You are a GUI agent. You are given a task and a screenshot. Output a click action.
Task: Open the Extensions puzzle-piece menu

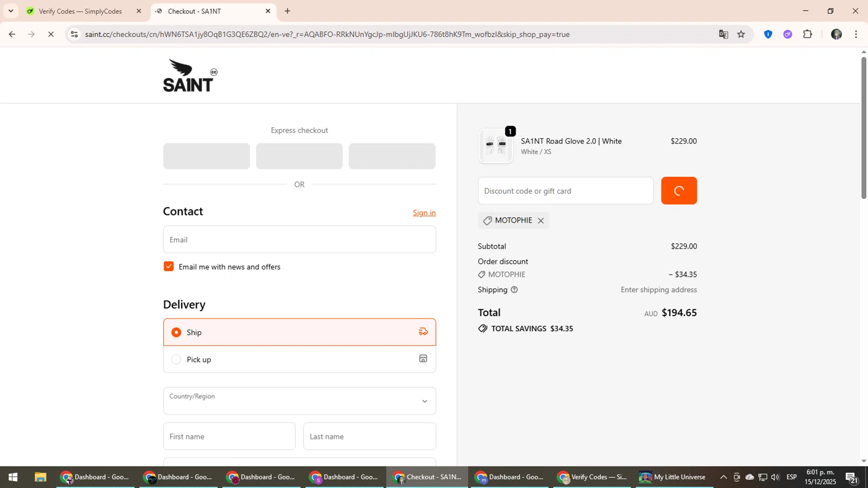[x=808, y=34]
